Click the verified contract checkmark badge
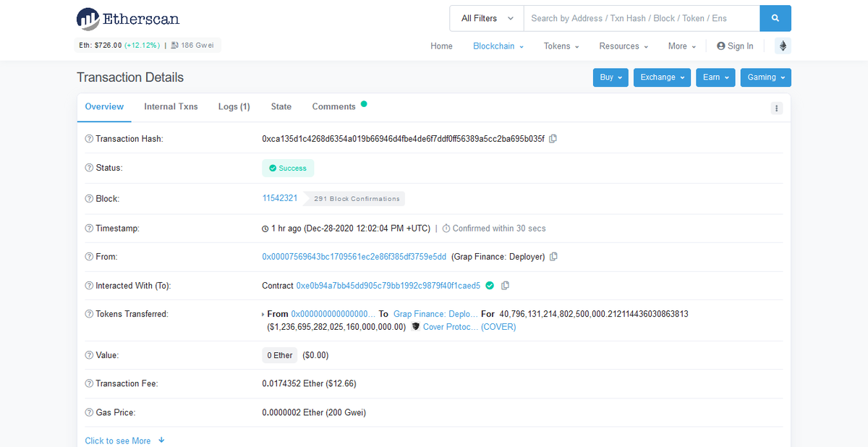 (x=490, y=285)
